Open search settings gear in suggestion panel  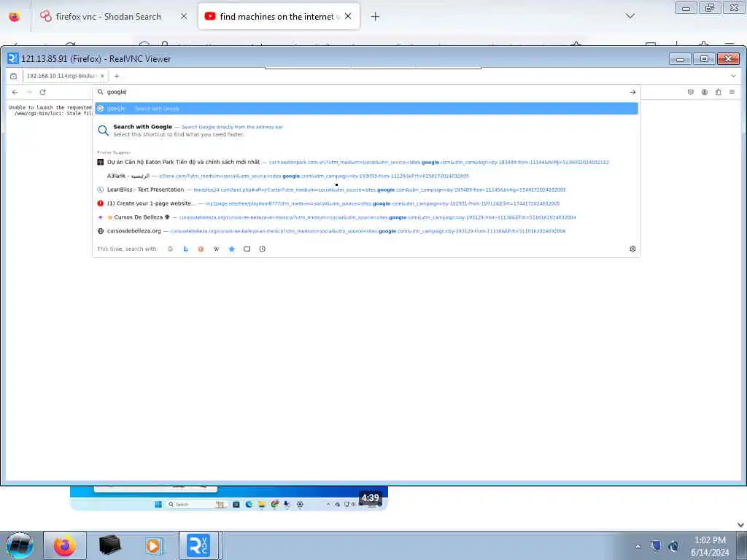click(x=632, y=249)
